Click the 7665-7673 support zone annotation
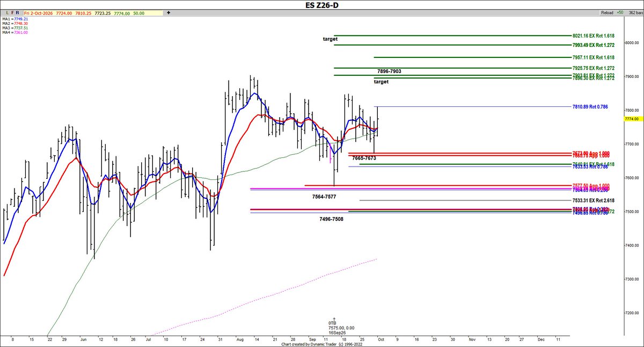644x347 pixels. tap(364, 158)
